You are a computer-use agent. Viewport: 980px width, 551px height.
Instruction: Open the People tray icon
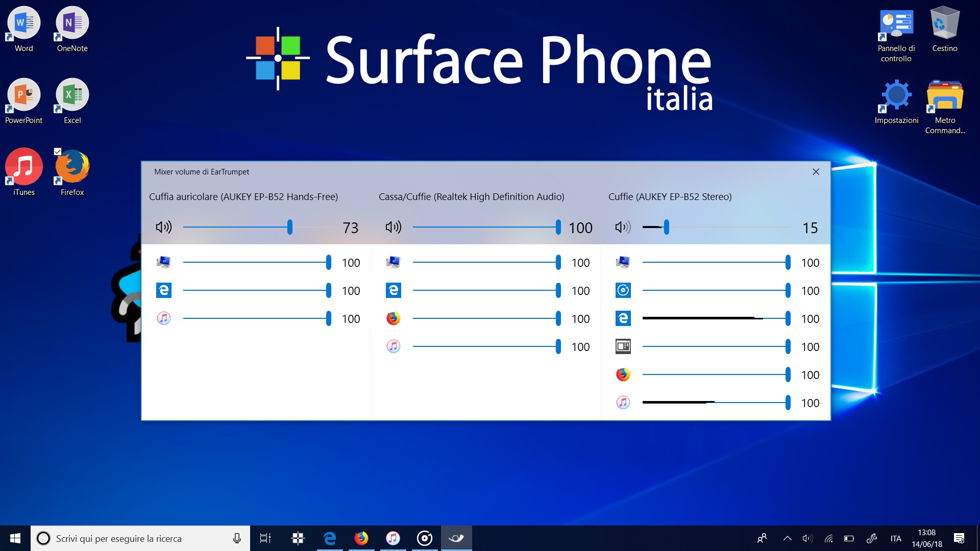click(762, 538)
